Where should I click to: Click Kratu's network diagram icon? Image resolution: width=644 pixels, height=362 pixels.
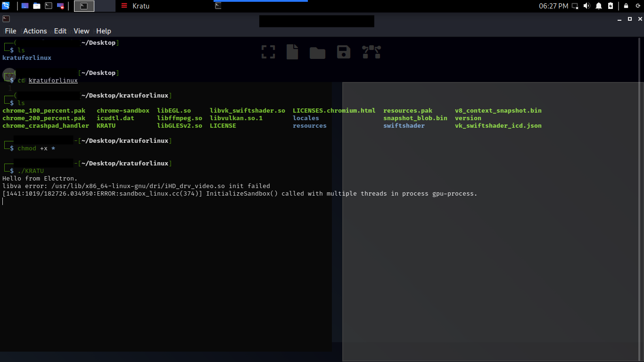pos(371,52)
